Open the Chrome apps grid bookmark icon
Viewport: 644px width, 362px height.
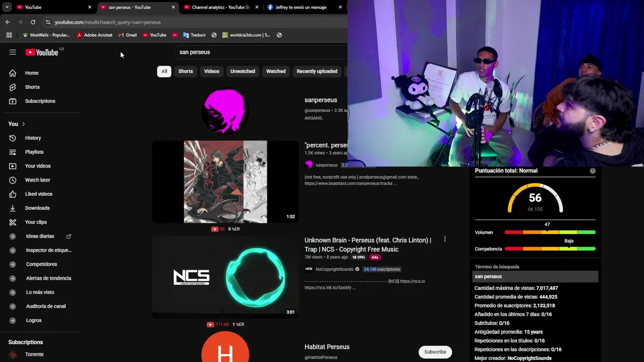[9, 35]
